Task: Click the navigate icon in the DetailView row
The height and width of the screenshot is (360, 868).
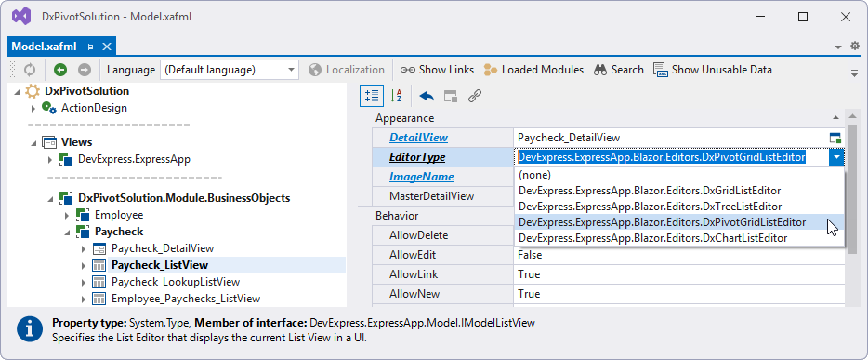Action: 835,138
